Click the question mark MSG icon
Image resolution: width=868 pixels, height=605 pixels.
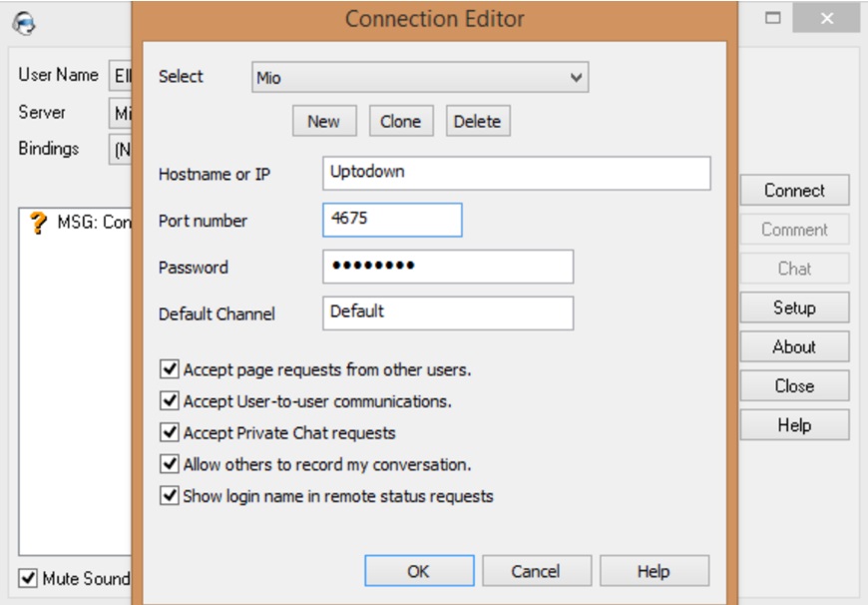(39, 224)
